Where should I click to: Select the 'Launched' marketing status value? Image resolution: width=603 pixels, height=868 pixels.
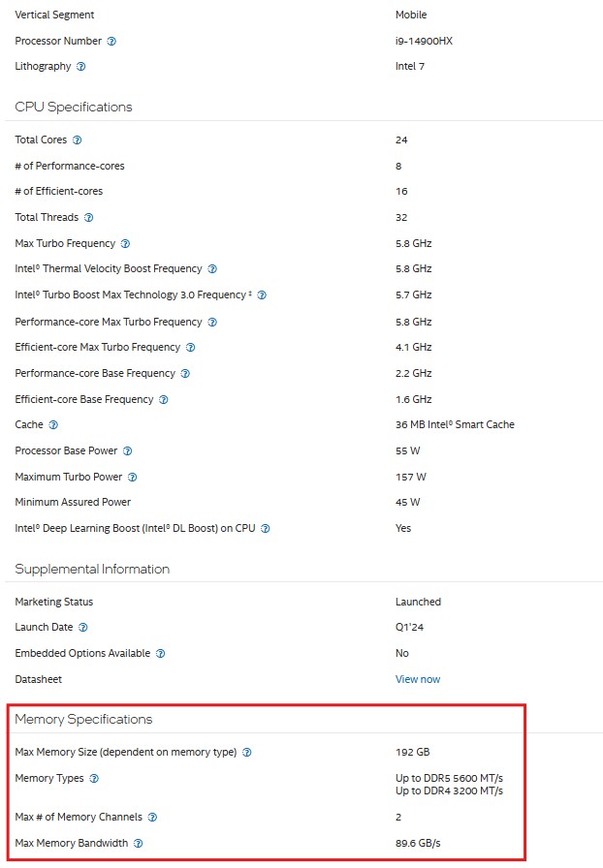coord(419,602)
